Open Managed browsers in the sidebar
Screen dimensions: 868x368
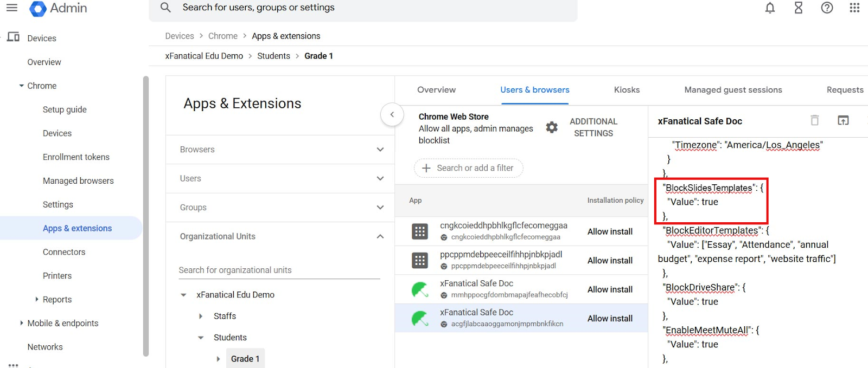78,181
